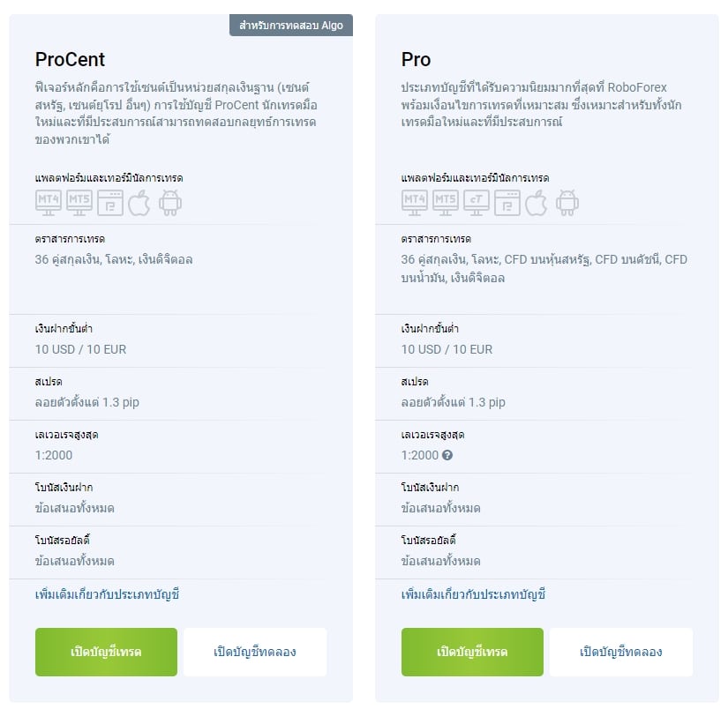Click the MT5 platform icon in the Pro card
The image size is (728, 709).
point(446,203)
